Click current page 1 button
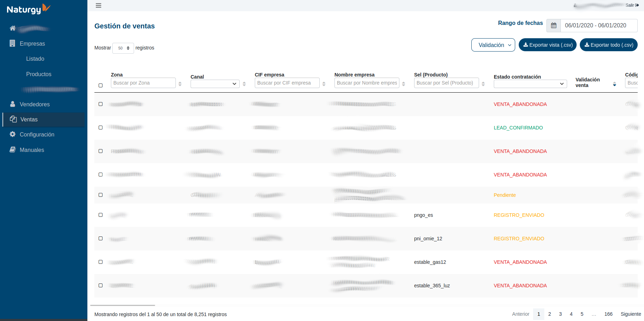This screenshot has width=644, height=321. point(539,314)
